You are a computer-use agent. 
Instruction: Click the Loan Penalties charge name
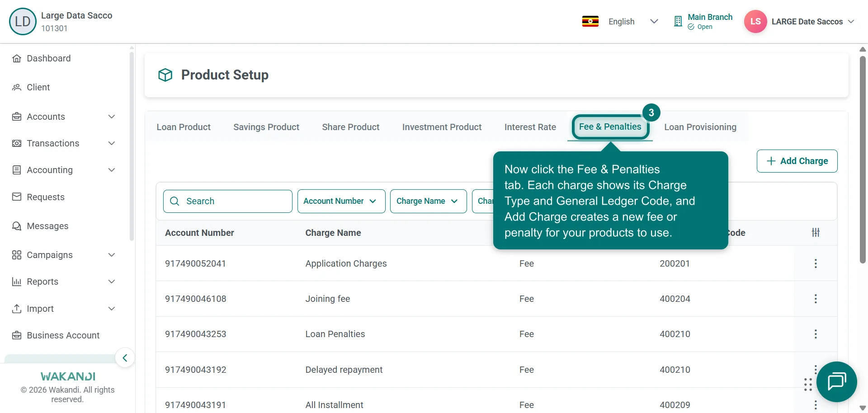[x=335, y=334]
